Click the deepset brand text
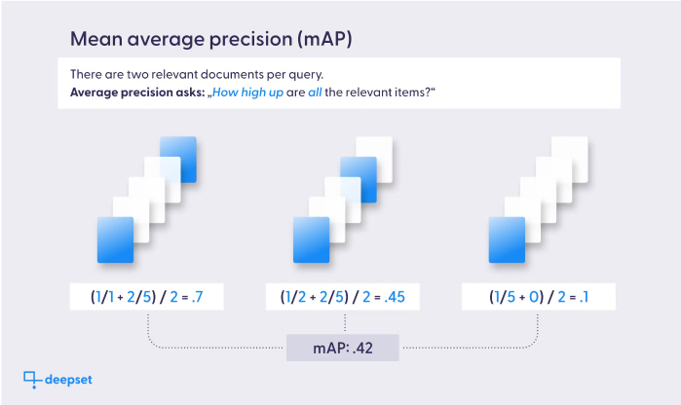Screen dimensions: 681x405 68,380
